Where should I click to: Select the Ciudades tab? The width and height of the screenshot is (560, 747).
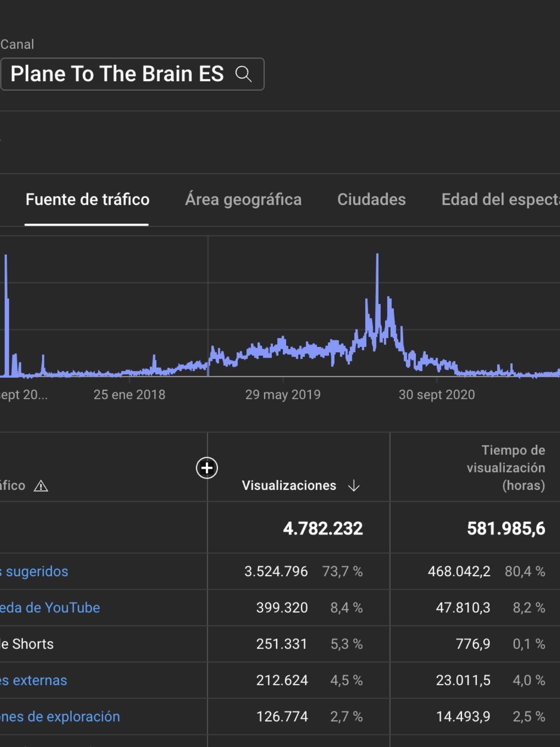(371, 200)
